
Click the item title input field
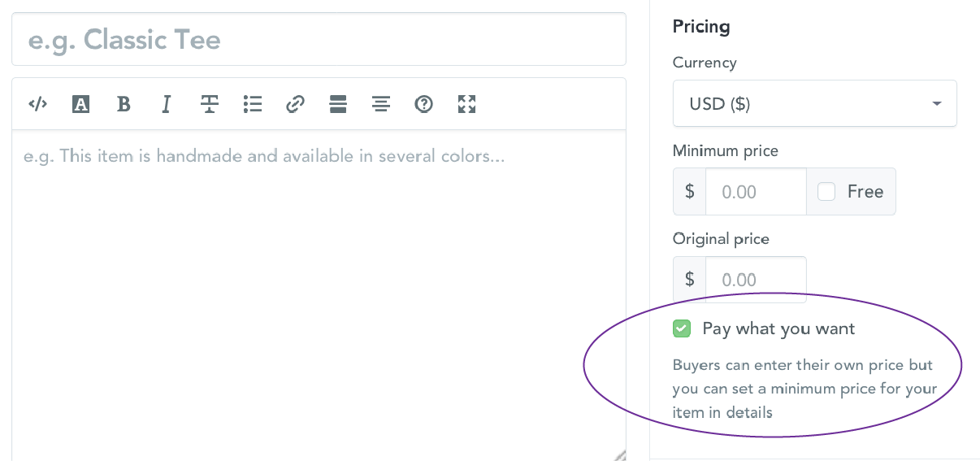[319, 40]
